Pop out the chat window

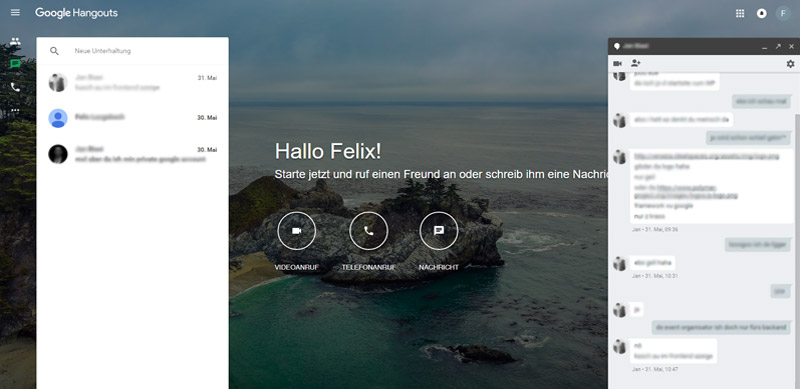778,46
